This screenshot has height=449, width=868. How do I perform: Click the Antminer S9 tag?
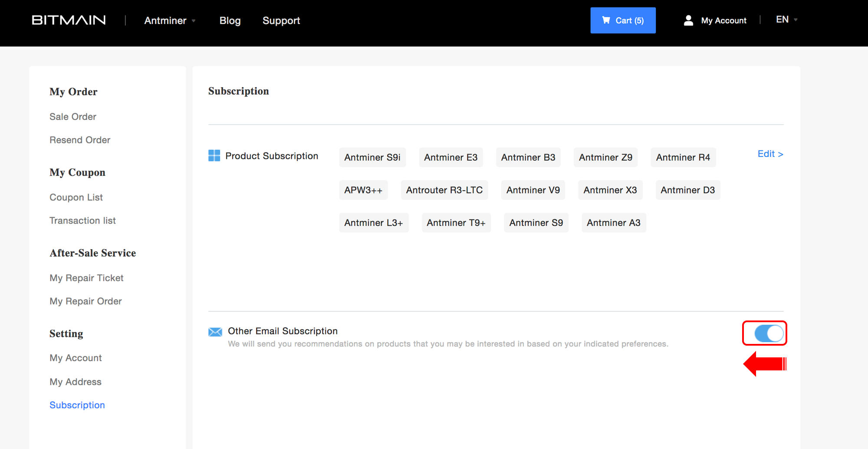click(536, 222)
